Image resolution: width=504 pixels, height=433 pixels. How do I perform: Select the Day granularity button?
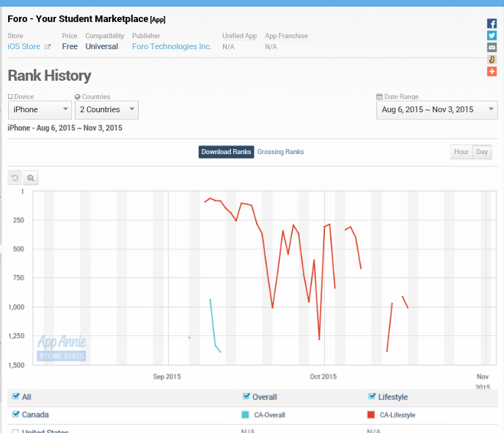tap(482, 152)
